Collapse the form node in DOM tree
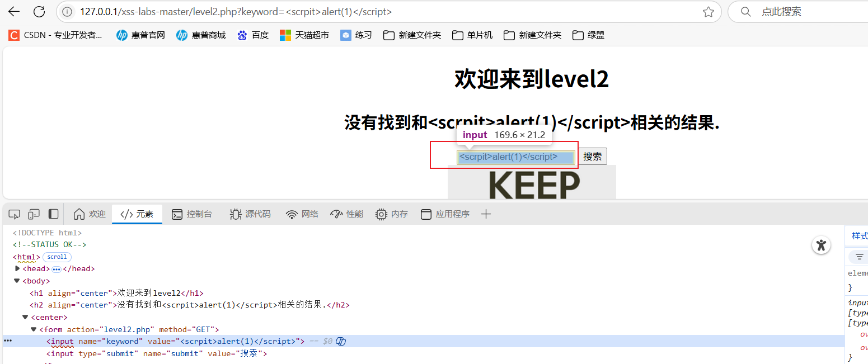This screenshot has width=868, height=364. click(34, 329)
